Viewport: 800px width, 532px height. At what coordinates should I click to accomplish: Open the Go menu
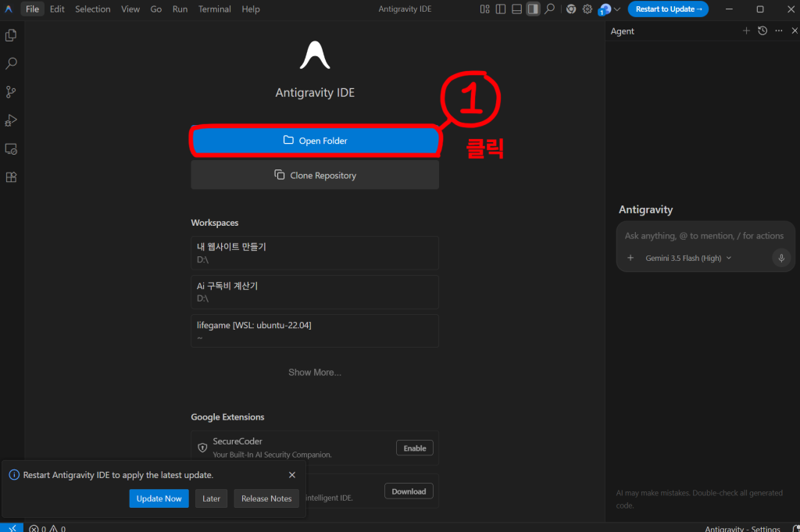156,9
